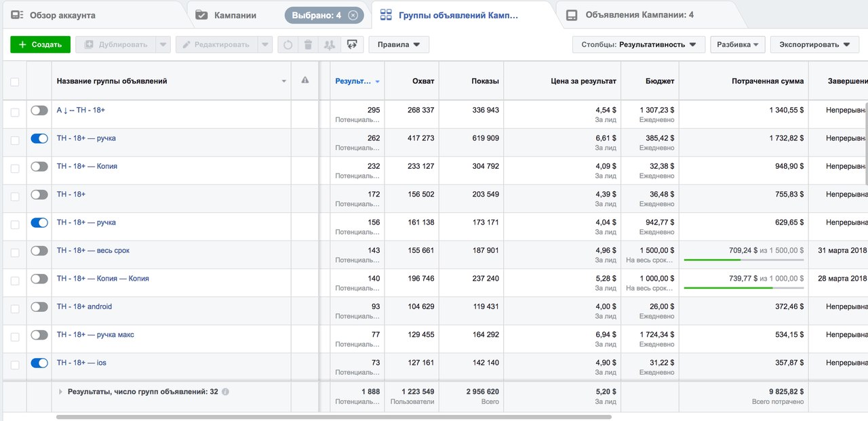Click the 709,24 $ из 1 500,00 $ spend progress bar
Screen dimensions: 868x421
pyautogui.click(x=744, y=260)
